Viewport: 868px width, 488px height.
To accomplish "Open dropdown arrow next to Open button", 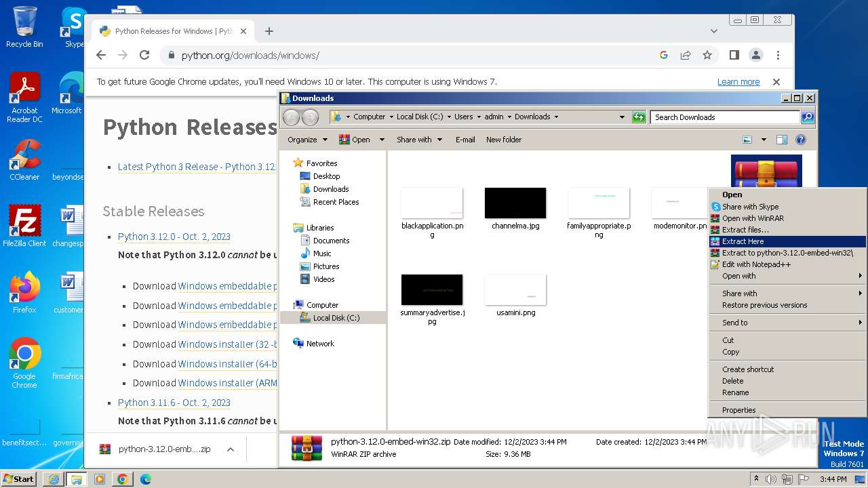I will point(382,140).
